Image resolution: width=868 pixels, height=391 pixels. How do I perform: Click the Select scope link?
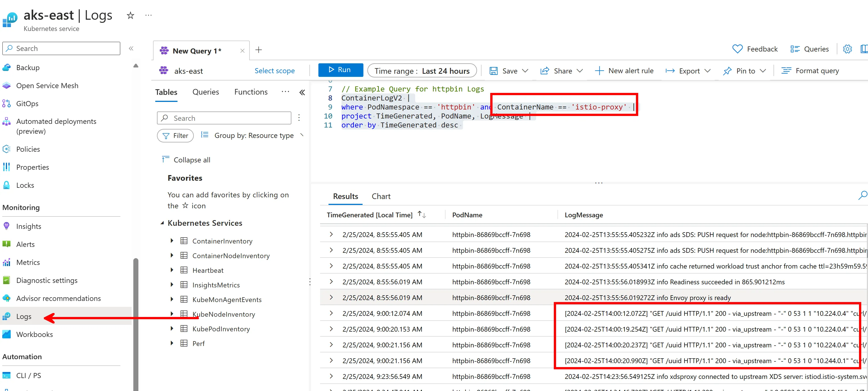click(274, 71)
